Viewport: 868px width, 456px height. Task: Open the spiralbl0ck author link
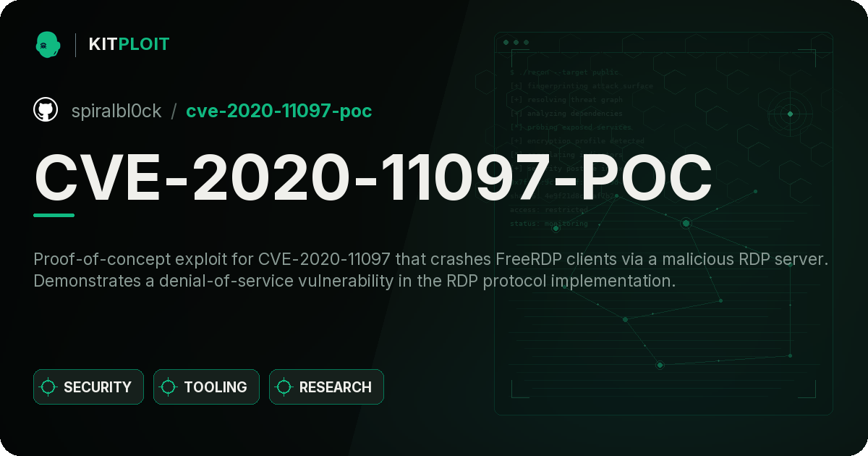(x=116, y=111)
